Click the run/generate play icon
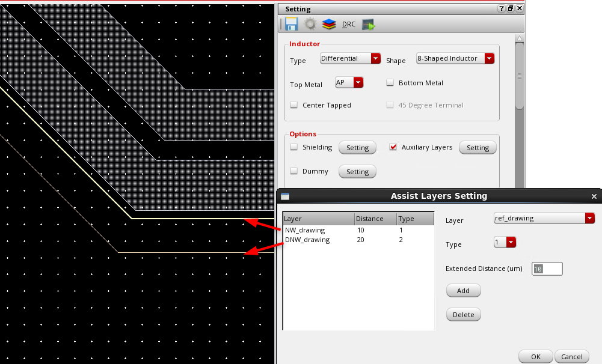This screenshot has width=602, height=364. (368, 25)
